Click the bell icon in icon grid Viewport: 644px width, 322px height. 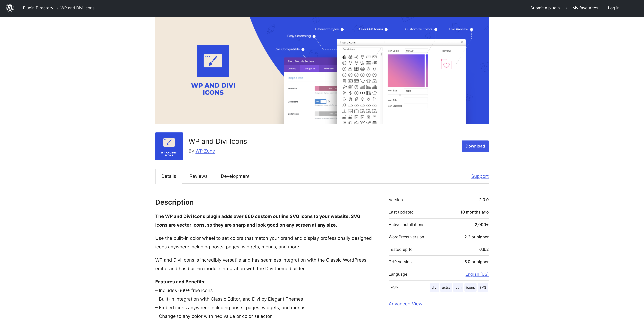click(374, 69)
